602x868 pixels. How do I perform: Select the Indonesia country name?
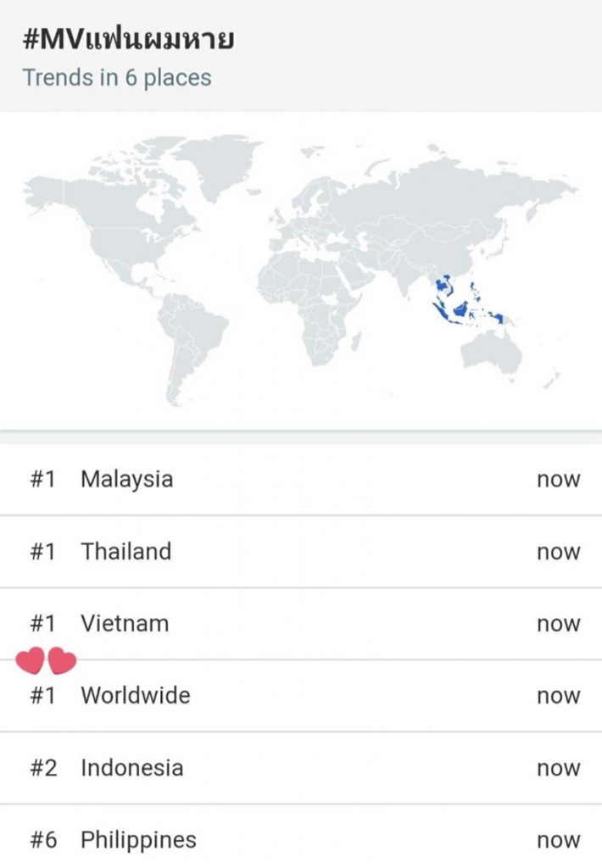131,768
